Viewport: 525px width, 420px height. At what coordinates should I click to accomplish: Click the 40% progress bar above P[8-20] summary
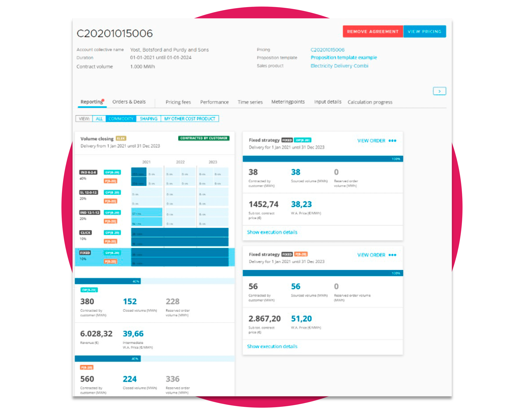155,359
